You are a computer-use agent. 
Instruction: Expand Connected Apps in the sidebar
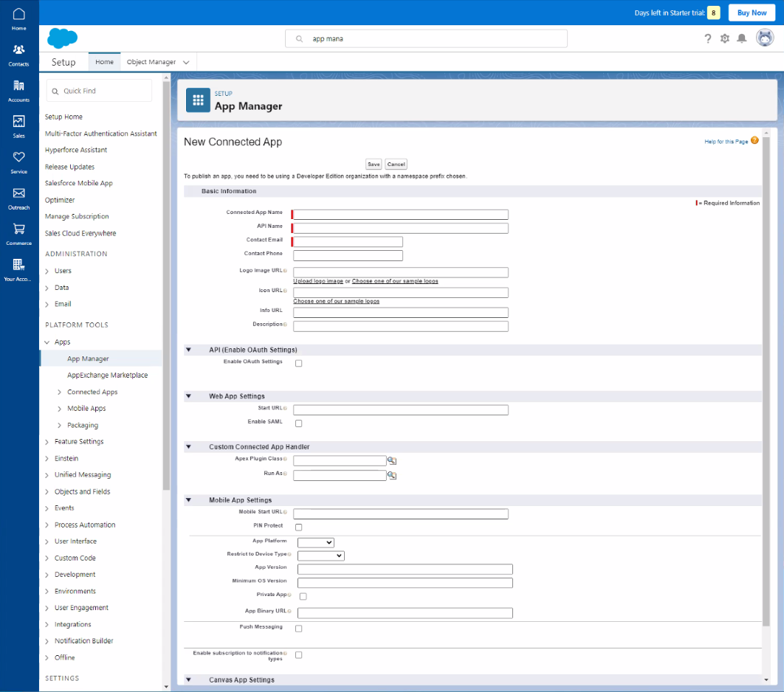click(x=59, y=392)
